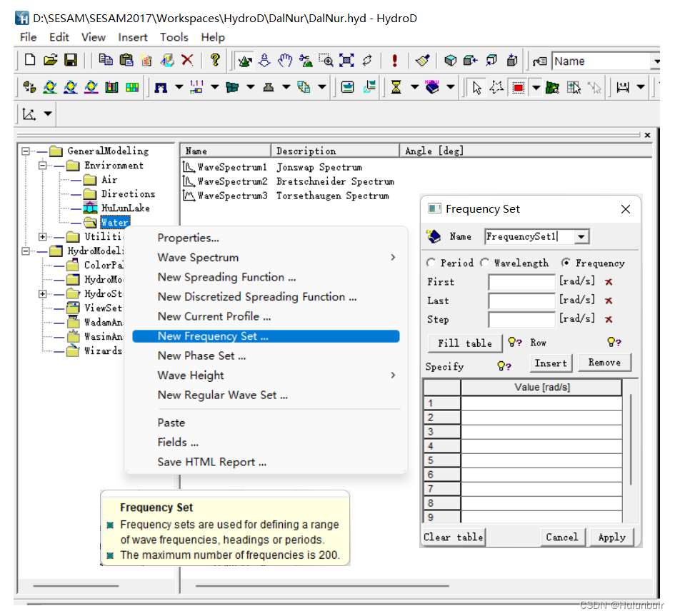Select the arrow pointer selection tool

coord(477,88)
